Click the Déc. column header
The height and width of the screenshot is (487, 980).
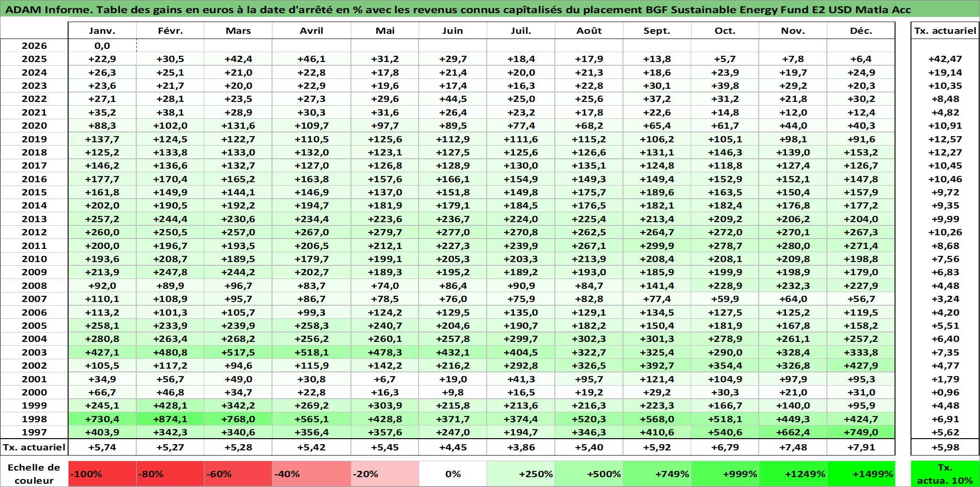tap(861, 31)
